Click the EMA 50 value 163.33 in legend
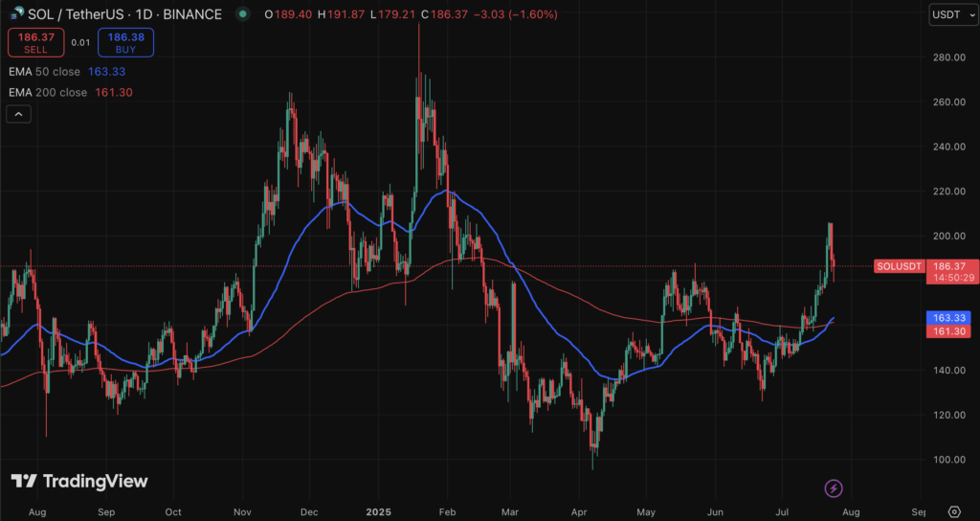The image size is (980, 521). pyautogui.click(x=106, y=71)
